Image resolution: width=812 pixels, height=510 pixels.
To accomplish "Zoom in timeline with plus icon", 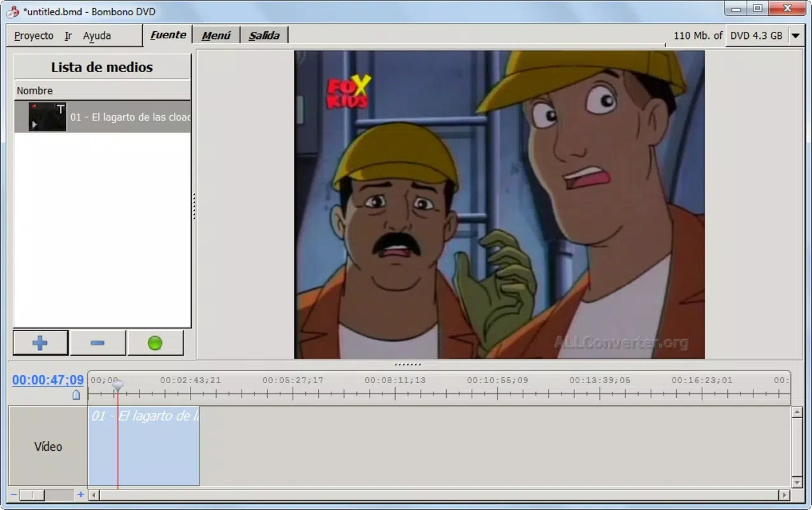I will [x=80, y=495].
